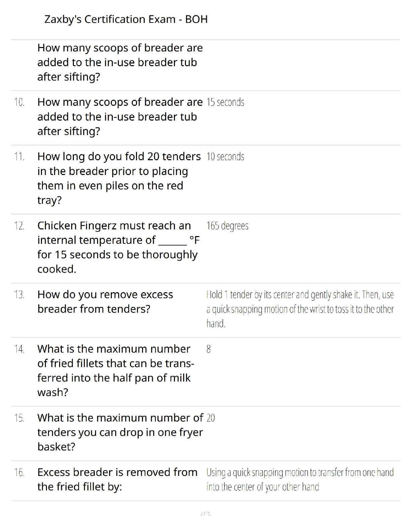The image size is (411, 532).
Task: Click the Chicken Fingerz internal temperature question
Action: [x=118, y=247]
